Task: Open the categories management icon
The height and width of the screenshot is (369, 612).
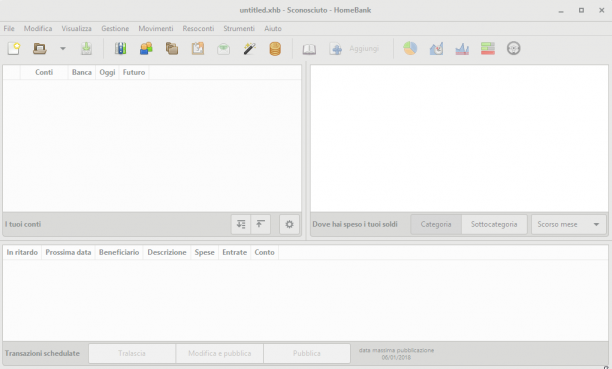Action: 172,49
